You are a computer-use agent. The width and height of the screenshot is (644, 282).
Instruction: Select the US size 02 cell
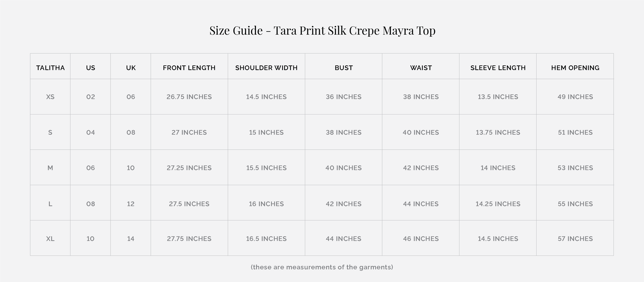pos(91,97)
